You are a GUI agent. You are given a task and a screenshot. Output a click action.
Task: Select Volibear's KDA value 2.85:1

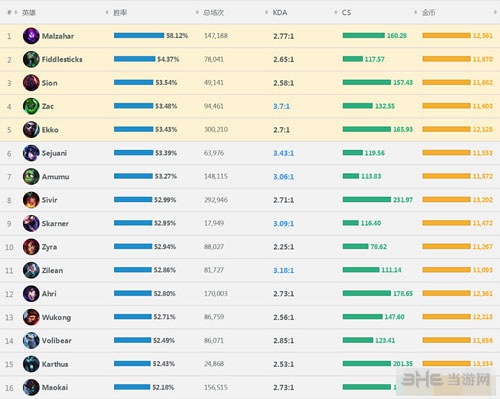coord(284,341)
